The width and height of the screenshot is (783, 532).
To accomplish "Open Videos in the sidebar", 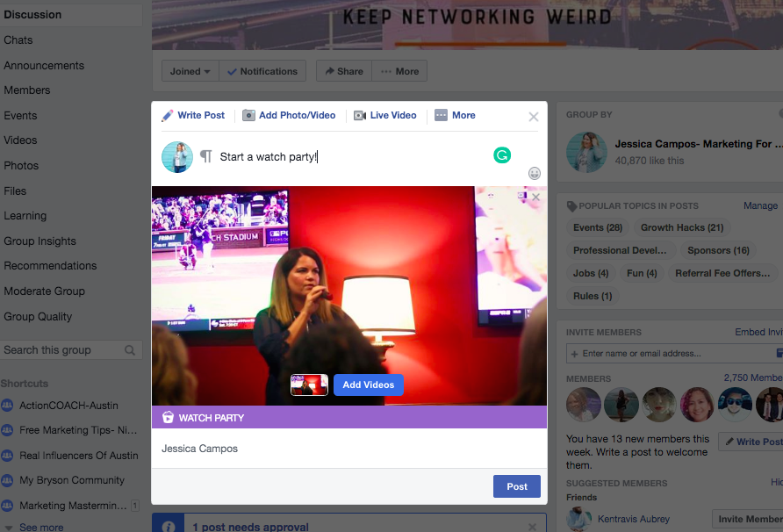I will coord(20,140).
